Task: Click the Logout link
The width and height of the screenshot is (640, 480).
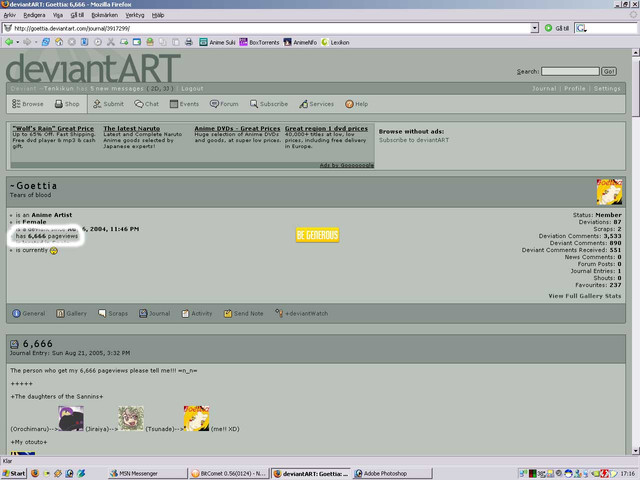Action: [192, 89]
